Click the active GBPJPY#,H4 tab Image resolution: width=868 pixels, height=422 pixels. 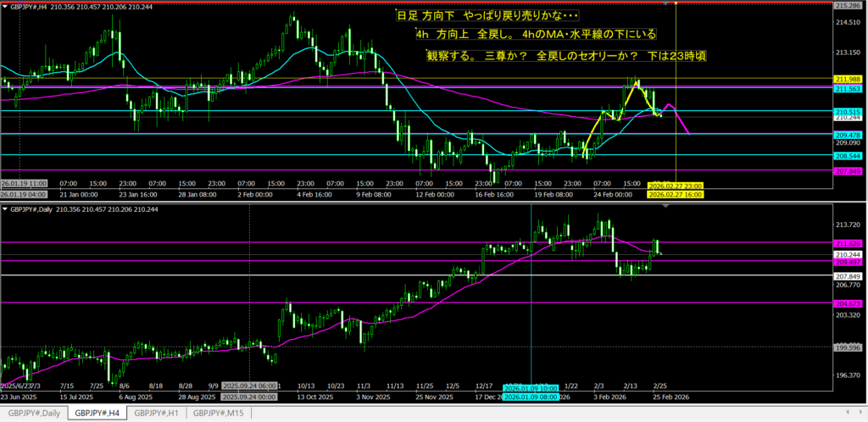[96, 413]
